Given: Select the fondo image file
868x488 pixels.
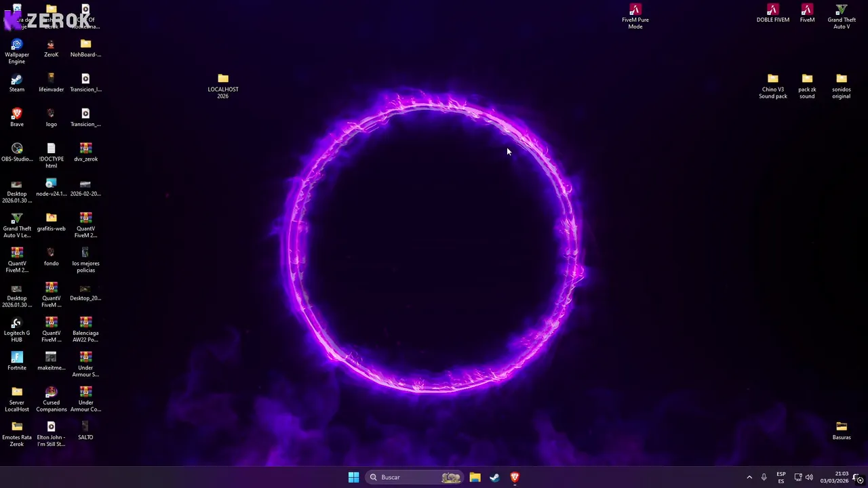Looking at the screenshot, I should coord(51,257).
